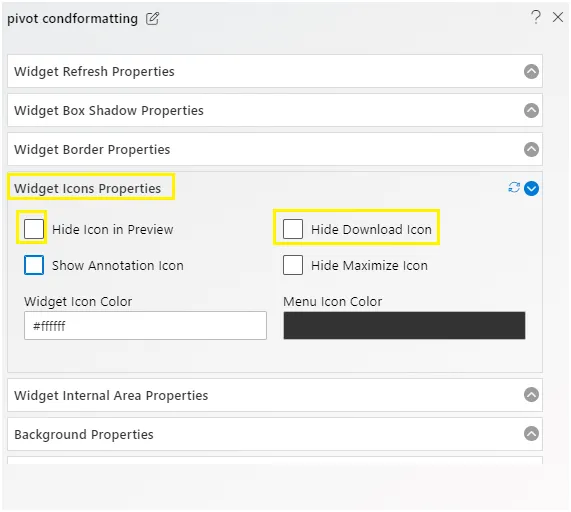
Task: Select the Widget Icons Properties header
Action: click(x=87, y=189)
